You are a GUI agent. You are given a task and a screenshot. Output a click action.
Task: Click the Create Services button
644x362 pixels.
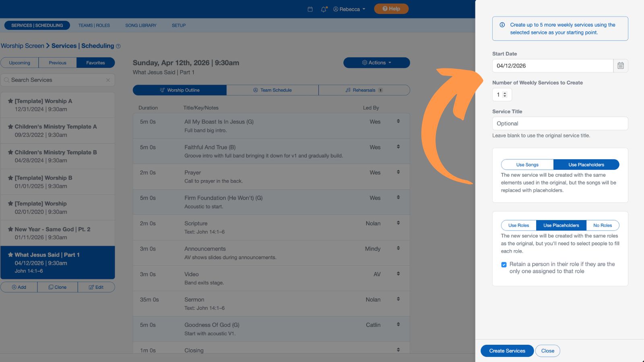click(507, 351)
